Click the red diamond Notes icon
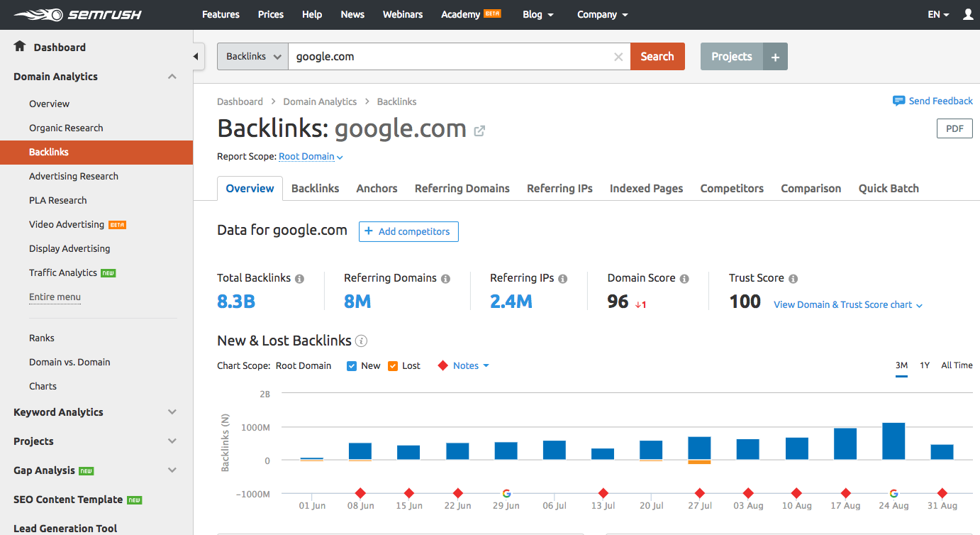Image resolution: width=980 pixels, height=535 pixels. pyautogui.click(x=443, y=365)
